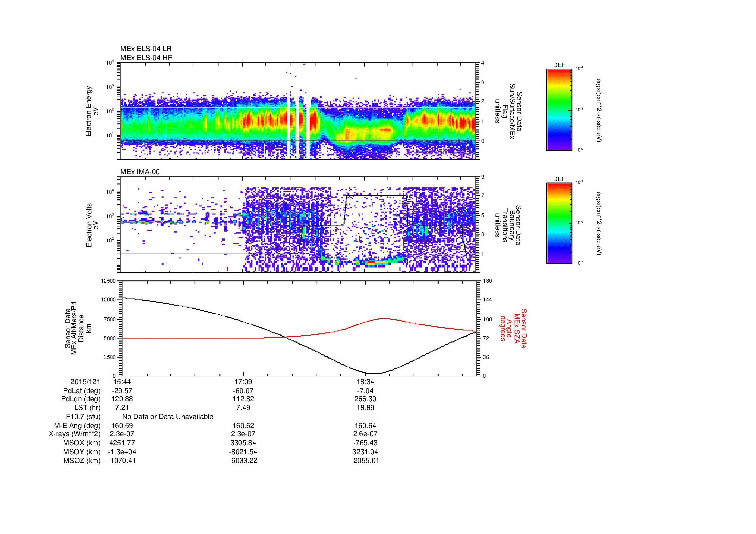Click the LST value '7.21'
Screen dimensions: 756x534
(x=122, y=408)
